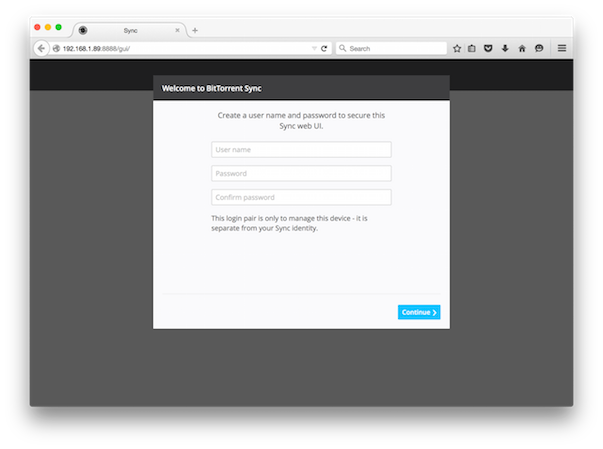Click the red close window button

[x=37, y=27]
